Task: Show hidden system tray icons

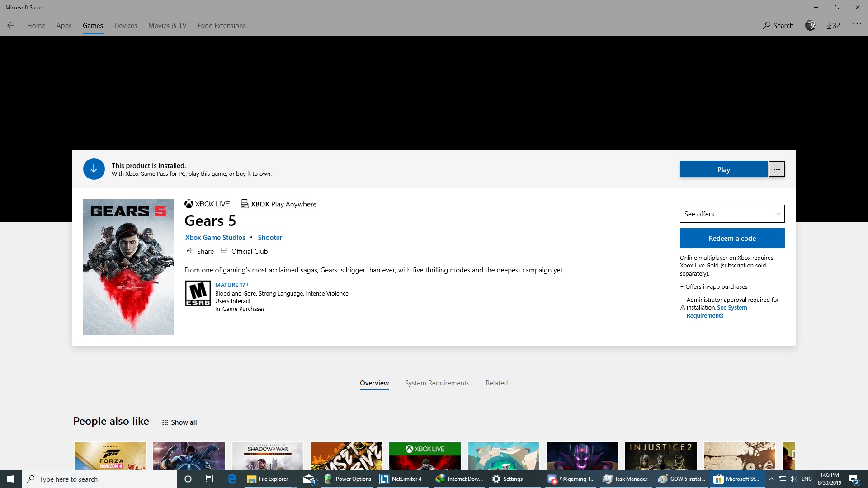Action: click(x=772, y=479)
